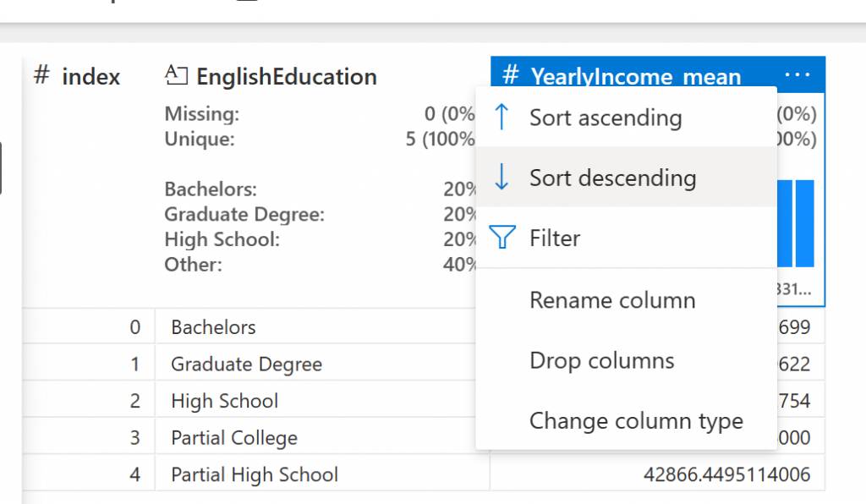Click the ellipsis on YearlyIncome_mean header
This screenshot has height=504, width=866.
click(797, 76)
